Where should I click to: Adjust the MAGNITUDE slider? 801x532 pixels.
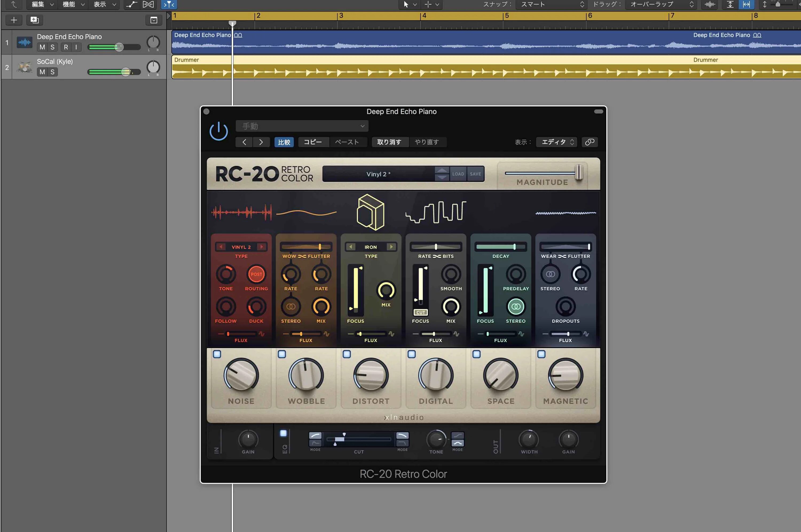[x=579, y=173]
